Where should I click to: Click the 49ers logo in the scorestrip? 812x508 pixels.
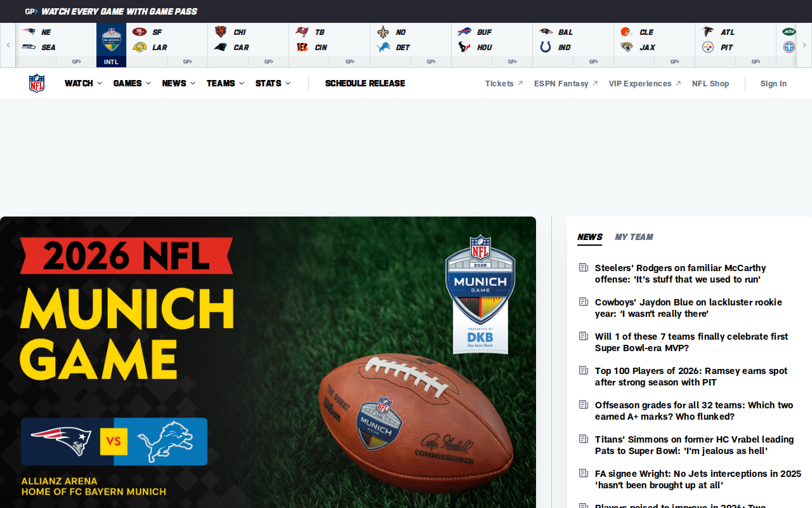[x=140, y=32]
